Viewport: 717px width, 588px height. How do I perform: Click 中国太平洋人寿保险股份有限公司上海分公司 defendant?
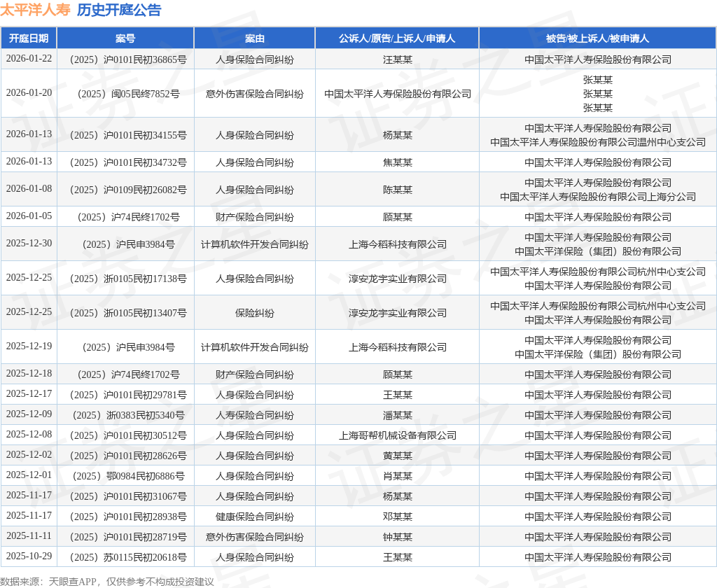tap(598, 197)
